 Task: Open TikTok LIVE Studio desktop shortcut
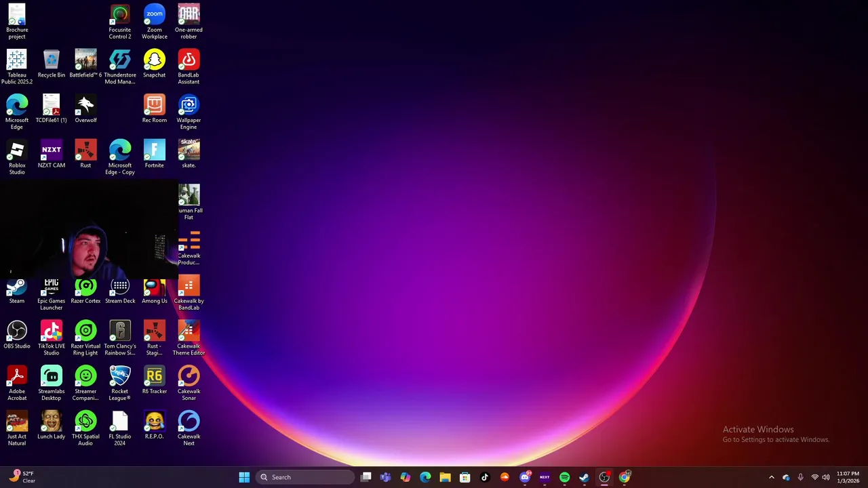52,338
